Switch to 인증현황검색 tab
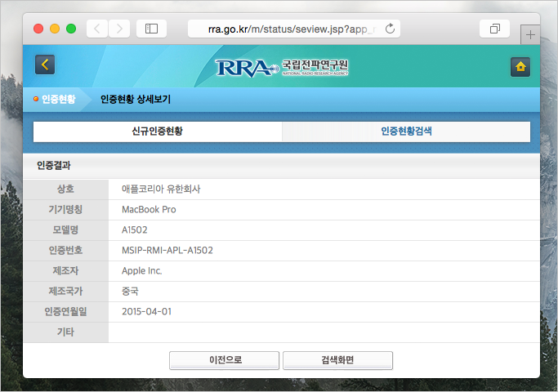 point(406,131)
